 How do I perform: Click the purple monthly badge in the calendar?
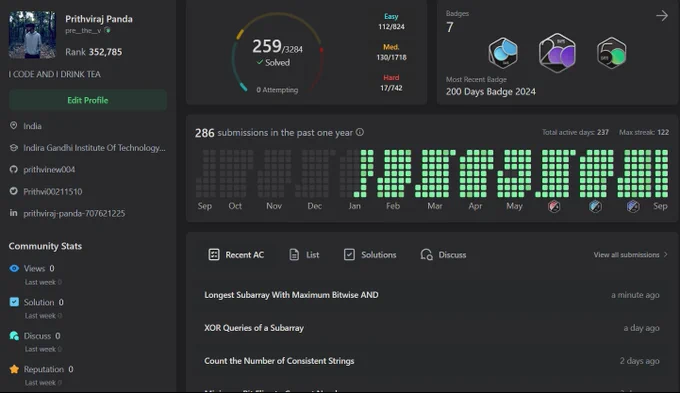coord(633,206)
